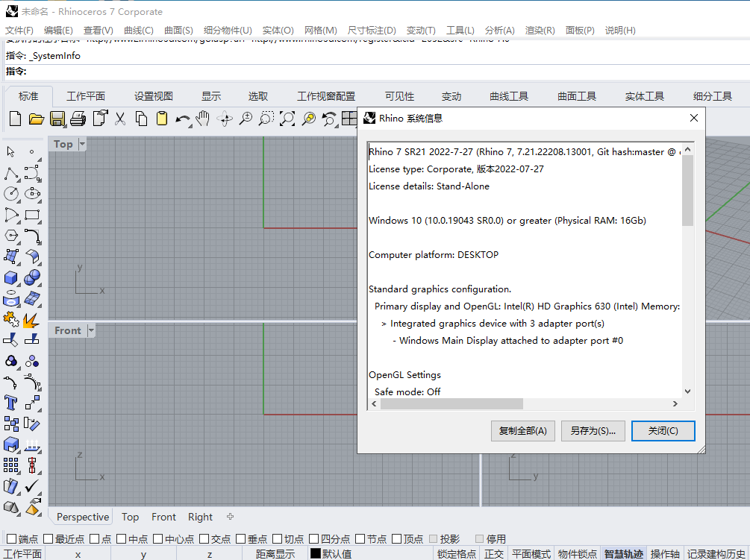The image size is (750, 560).
Task: Enable the 中点 osnap checkbox
Action: (122, 539)
